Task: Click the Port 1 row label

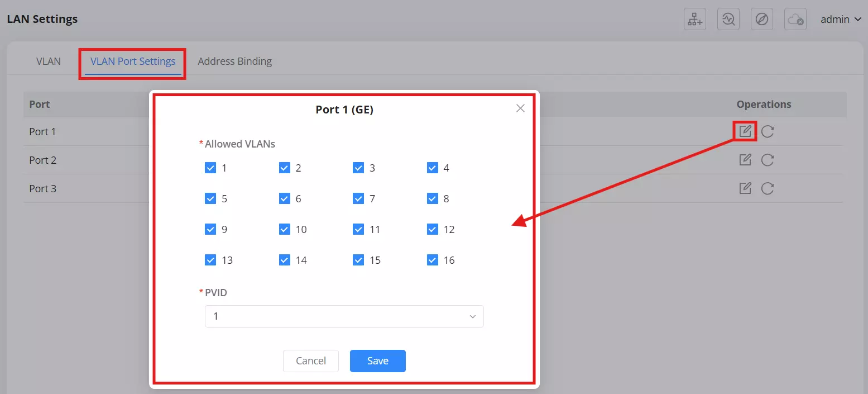Action: coord(43,131)
